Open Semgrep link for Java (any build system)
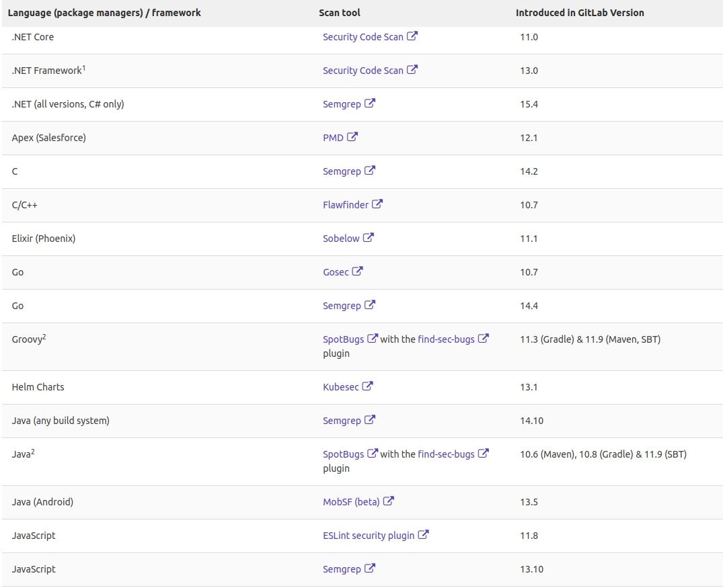Image resolution: width=723 pixels, height=588 pixels. [x=342, y=421]
